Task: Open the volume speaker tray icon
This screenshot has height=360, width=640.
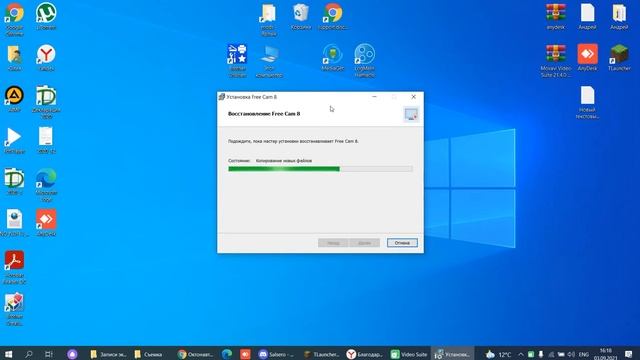Action: (571, 354)
